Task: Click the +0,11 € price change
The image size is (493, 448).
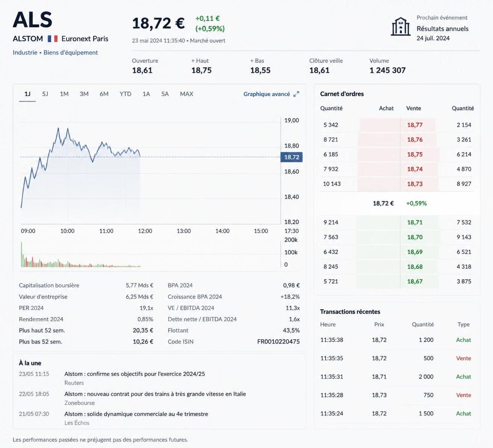Action: 208,18
